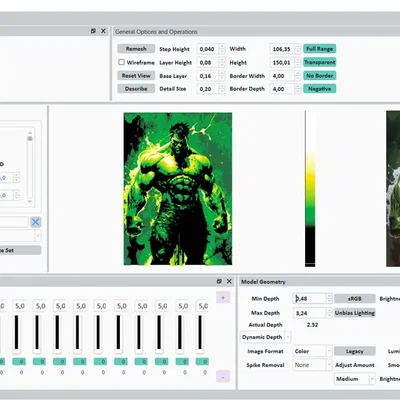The image size is (400, 400).
Task: Open the Dynamic Depth dropdown
Action: click(265, 337)
